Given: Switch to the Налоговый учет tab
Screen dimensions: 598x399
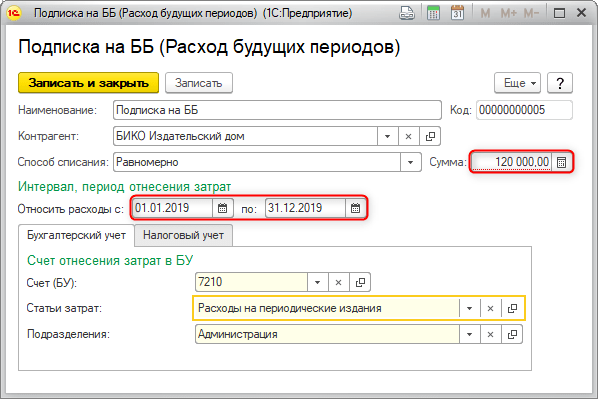Looking at the screenshot, I should [183, 235].
